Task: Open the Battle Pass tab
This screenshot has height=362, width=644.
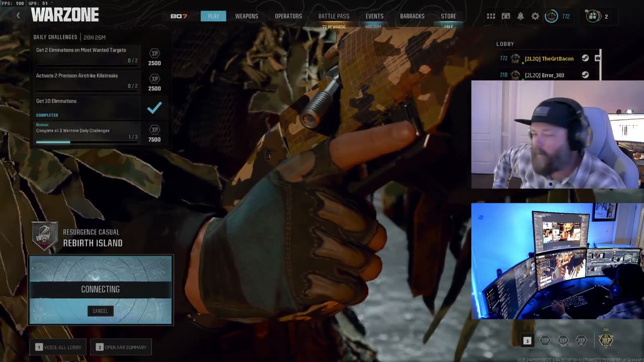Action: coord(334,16)
